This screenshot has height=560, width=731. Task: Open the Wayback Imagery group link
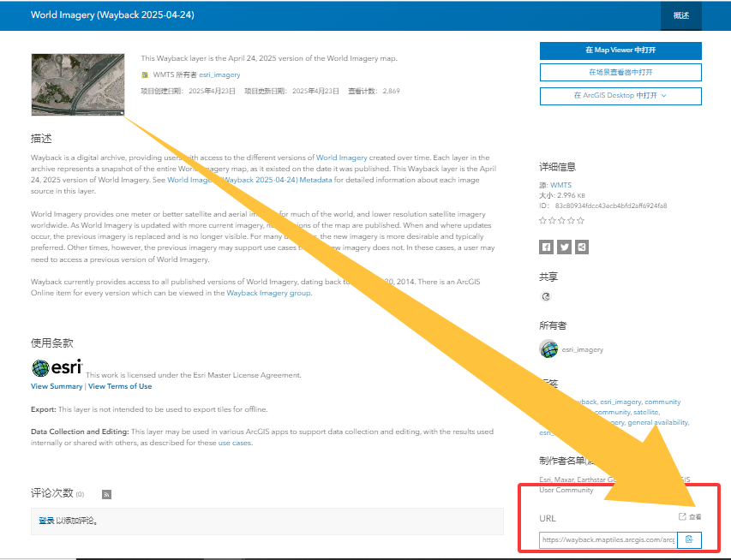pos(268,293)
